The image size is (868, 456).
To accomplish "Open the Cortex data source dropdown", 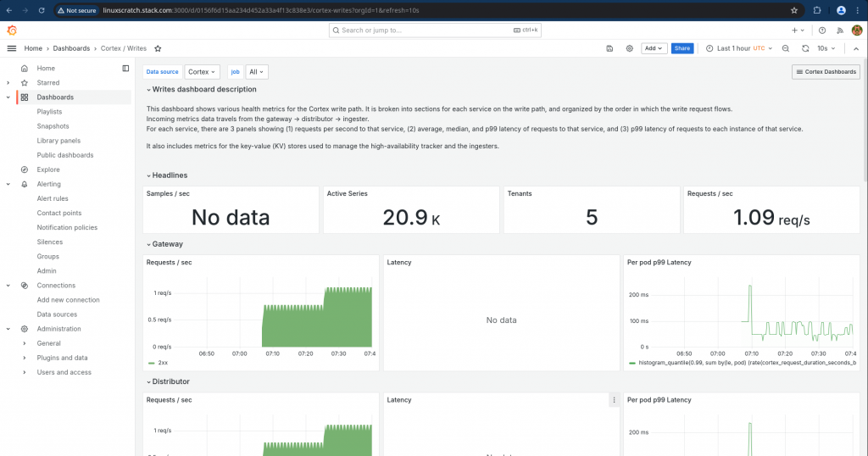I will tap(202, 72).
